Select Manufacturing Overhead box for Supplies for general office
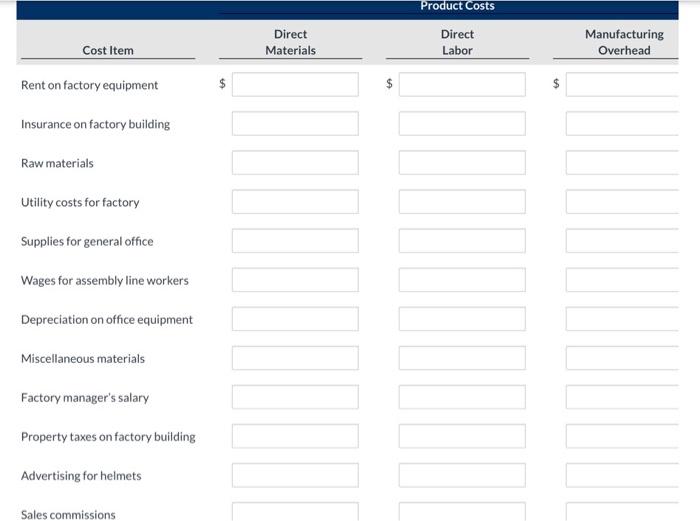This screenshot has height=521, width=700. (x=622, y=241)
